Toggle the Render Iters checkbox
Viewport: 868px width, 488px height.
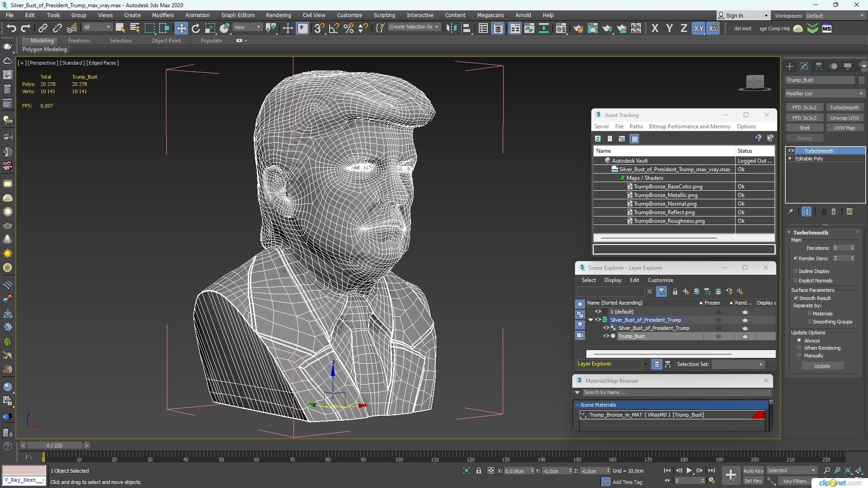[796, 258]
